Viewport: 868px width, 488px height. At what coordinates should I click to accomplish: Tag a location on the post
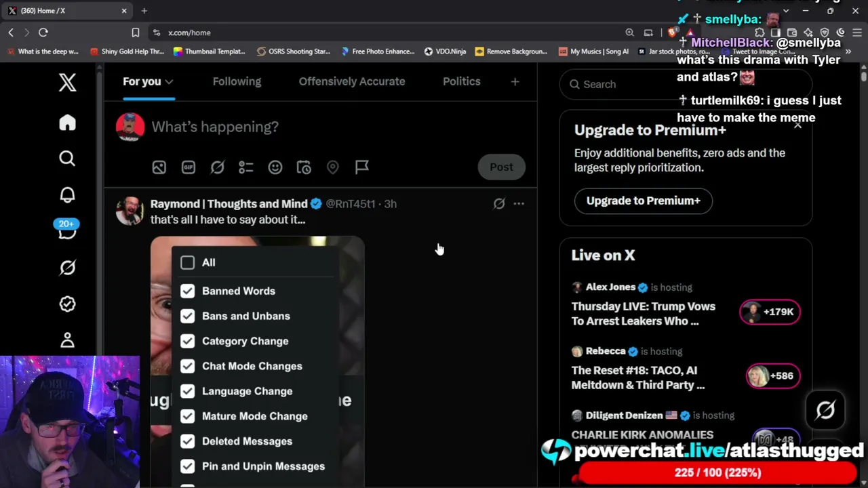(x=332, y=167)
